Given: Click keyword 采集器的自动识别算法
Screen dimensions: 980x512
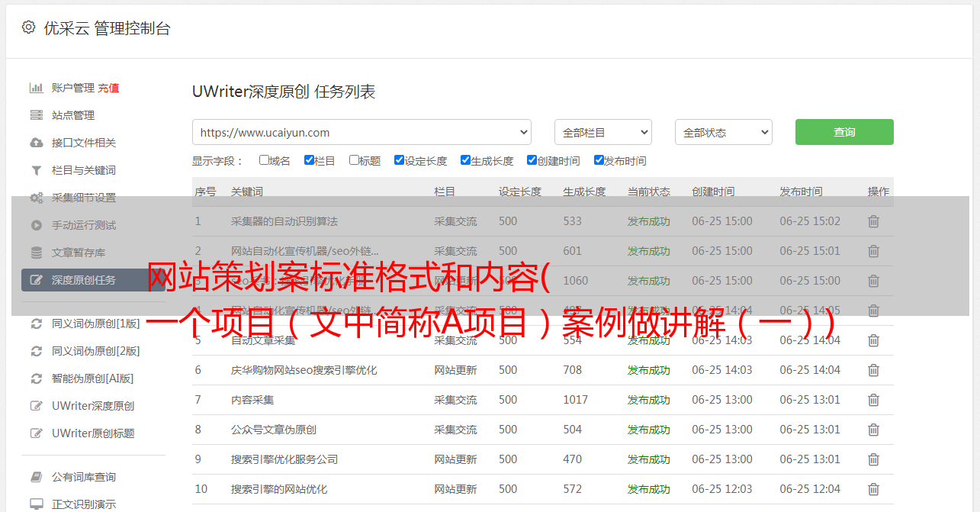Looking at the screenshot, I should 284,221.
